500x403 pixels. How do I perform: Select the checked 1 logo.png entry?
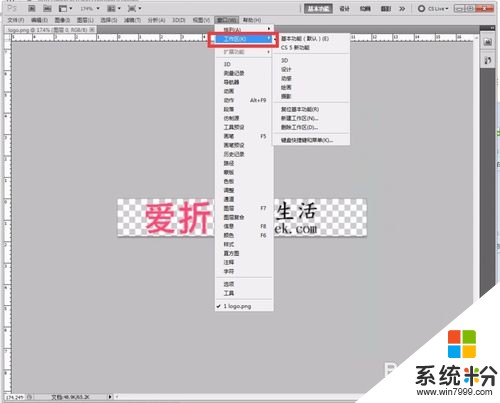tap(244, 306)
